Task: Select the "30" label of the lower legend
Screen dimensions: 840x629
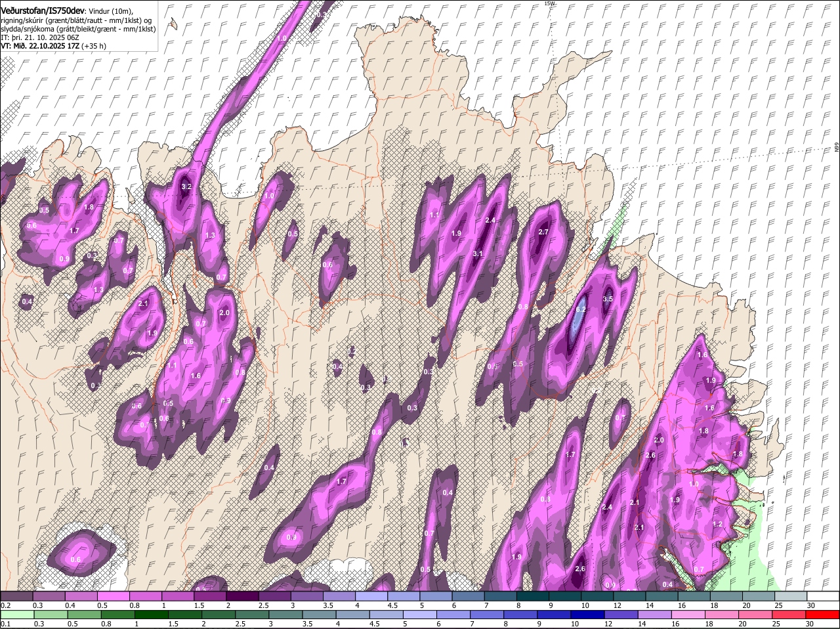Action: pos(809,624)
